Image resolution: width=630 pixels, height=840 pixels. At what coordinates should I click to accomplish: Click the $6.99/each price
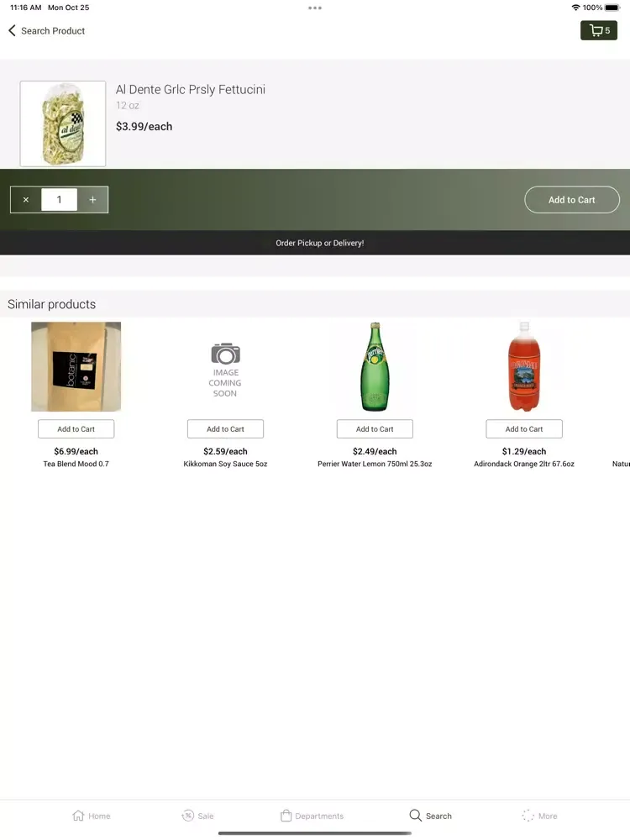(x=76, y=452)
